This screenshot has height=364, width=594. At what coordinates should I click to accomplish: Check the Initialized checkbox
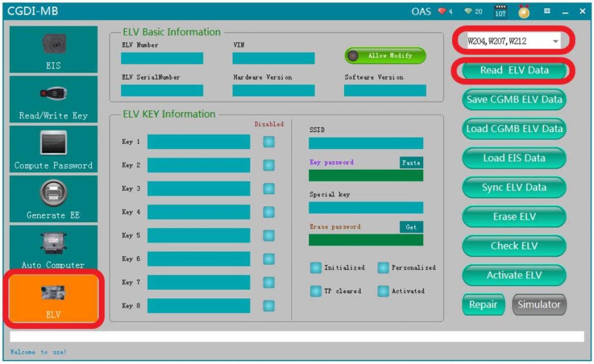316,268
